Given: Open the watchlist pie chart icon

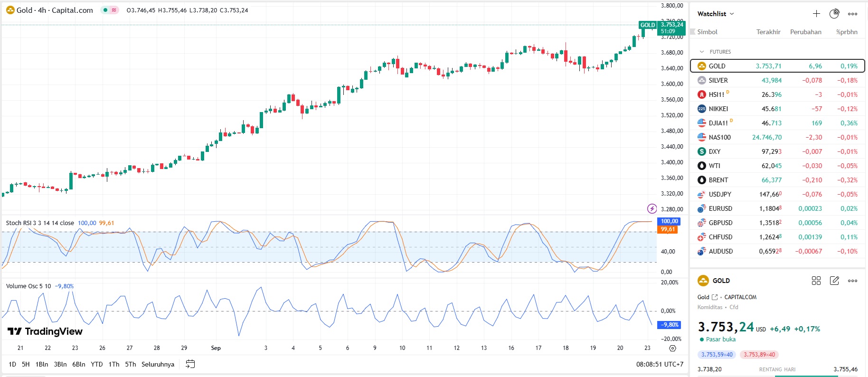Looking at the screenshot, I should click(x=834, y=14).
